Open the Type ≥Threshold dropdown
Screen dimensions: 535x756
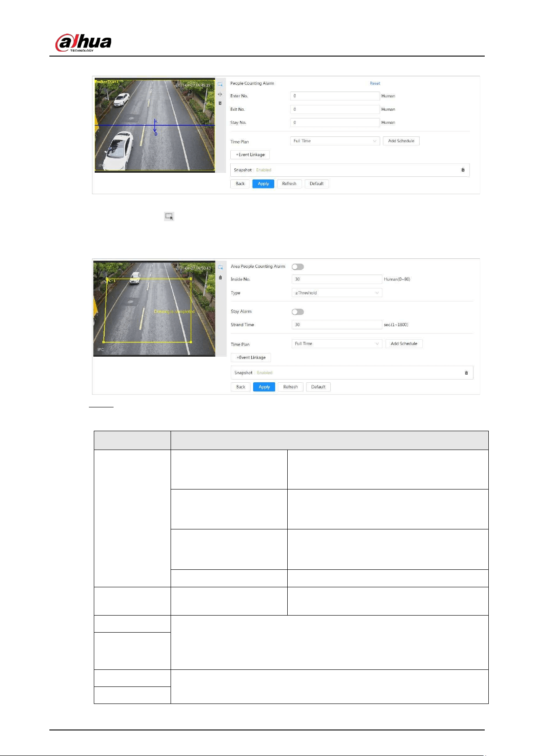[337, 293]
